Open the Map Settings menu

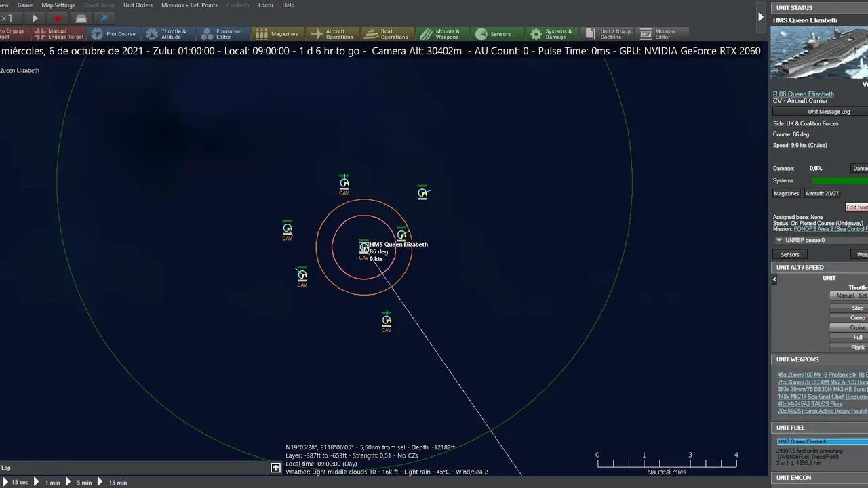click(58, 5)
